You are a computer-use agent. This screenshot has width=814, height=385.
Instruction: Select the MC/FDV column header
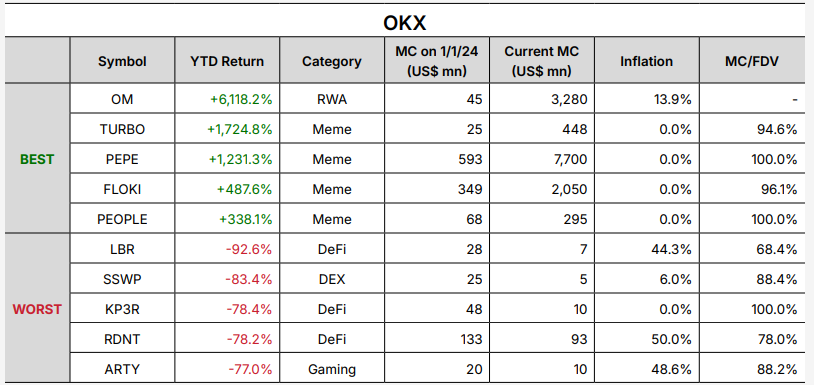pyautogui.click(x=752, y=61)
